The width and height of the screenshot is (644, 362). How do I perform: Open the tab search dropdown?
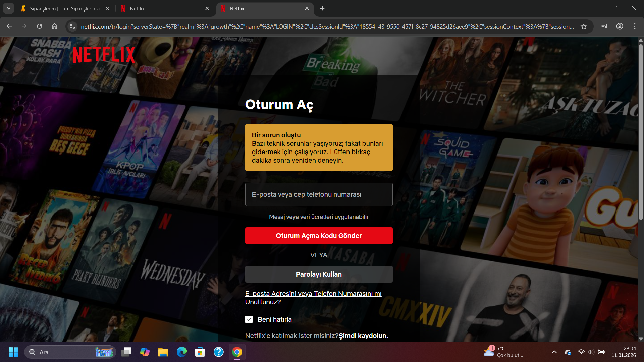point(8,8)
